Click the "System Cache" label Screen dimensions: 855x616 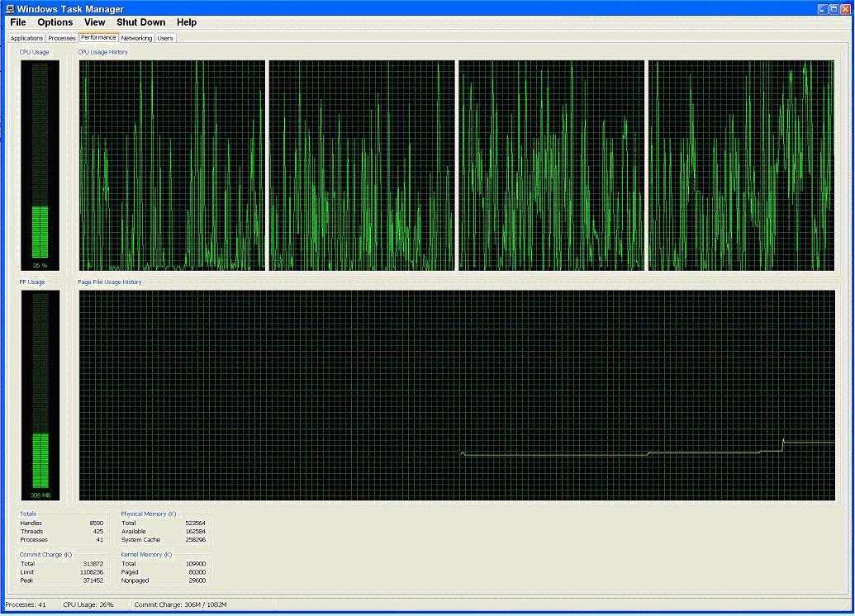(140, 540)
